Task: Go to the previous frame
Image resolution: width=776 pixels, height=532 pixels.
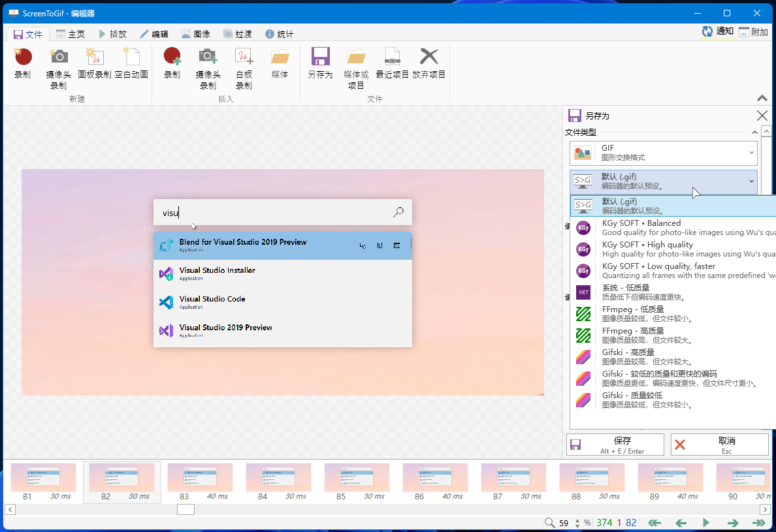Action: [681, 523]
